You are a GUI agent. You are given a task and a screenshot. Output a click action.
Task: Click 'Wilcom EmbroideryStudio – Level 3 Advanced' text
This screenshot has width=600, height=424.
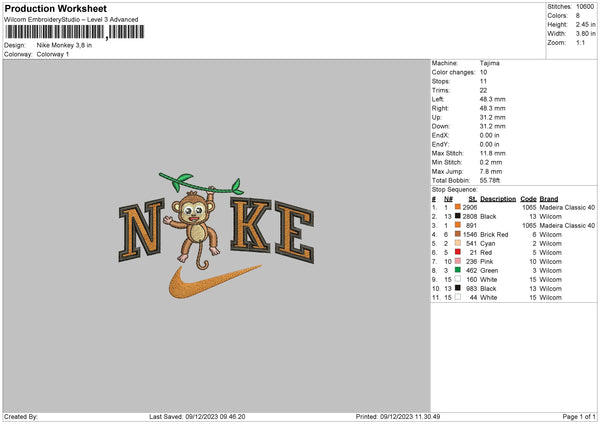tap(71, 20)
